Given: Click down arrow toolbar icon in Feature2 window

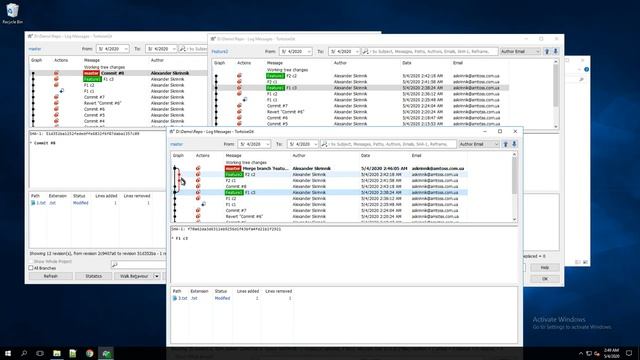Looking at the screenshot, I should click(556, 51).
